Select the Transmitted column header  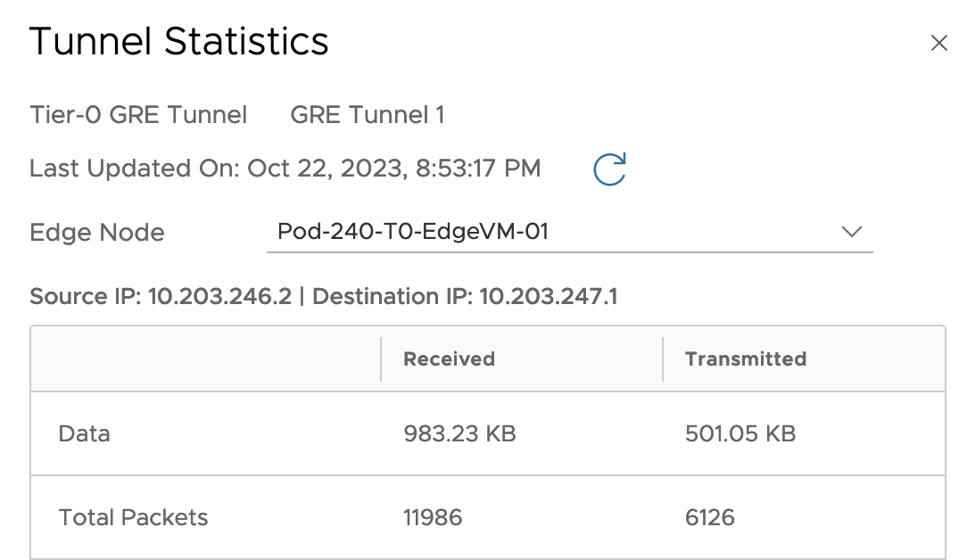click(x=745, y=358)
